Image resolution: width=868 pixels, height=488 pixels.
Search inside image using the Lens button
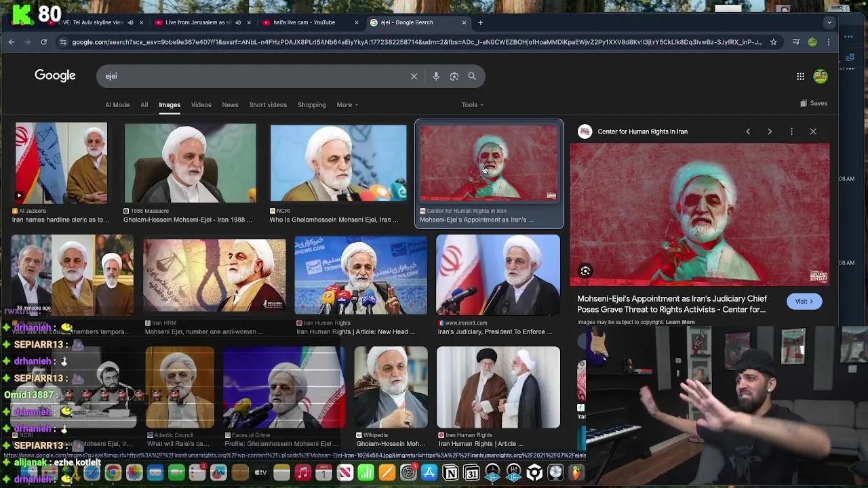[x=585, y=271]
